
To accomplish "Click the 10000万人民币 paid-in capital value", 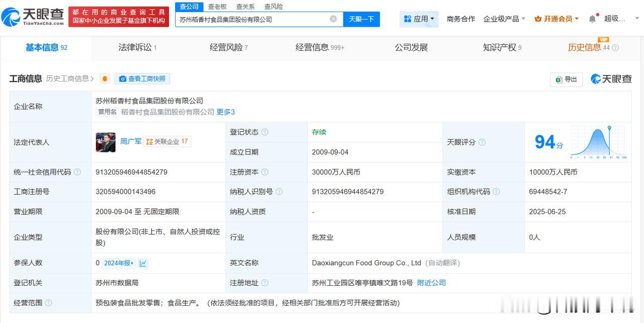I will point(553,172).
